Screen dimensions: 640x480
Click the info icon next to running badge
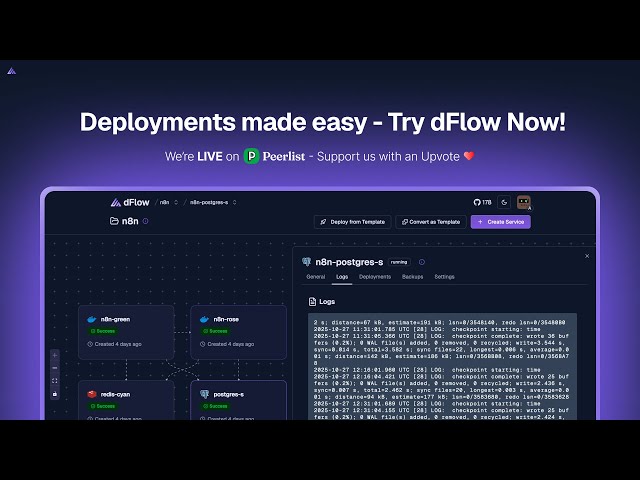(422, 262)
